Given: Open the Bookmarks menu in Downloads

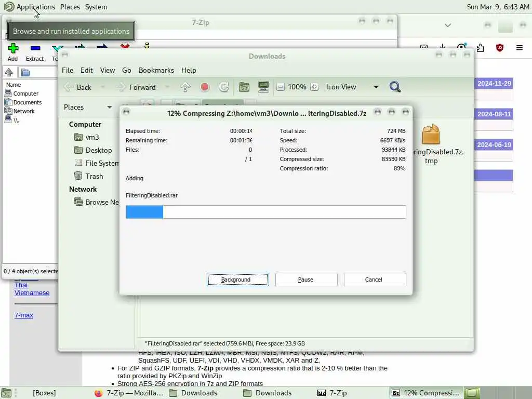Looking at the screenshot, I should pyautogui.click(x=156, y=70).
